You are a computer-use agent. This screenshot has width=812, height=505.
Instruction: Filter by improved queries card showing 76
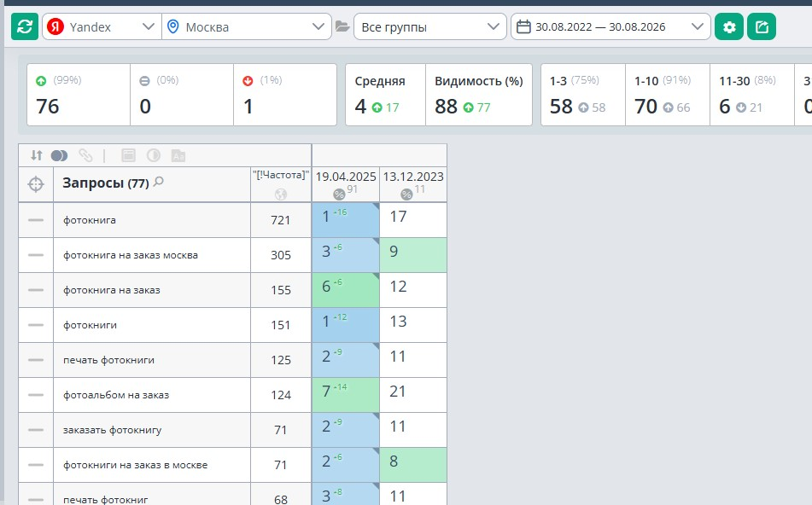[79, 95]
